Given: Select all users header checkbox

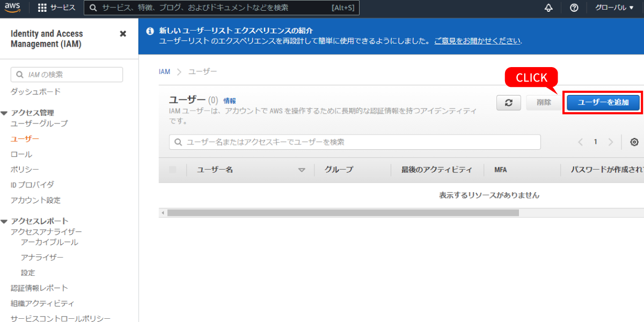Looking at the screenshot, I should tap(172, 170).
